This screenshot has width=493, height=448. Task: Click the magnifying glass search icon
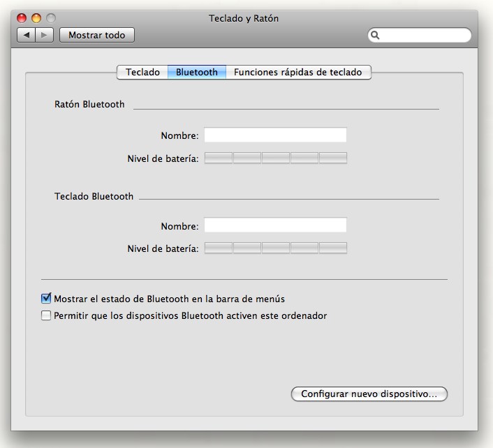tap(375, 35)
